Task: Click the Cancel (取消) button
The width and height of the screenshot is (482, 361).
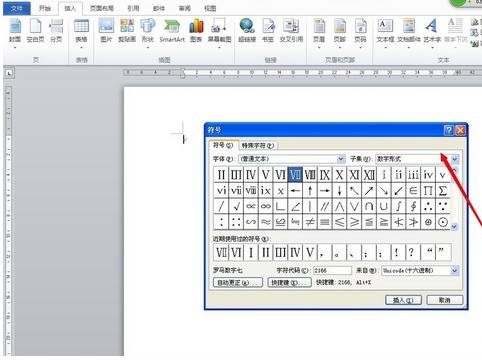Action: click(445, 300)
